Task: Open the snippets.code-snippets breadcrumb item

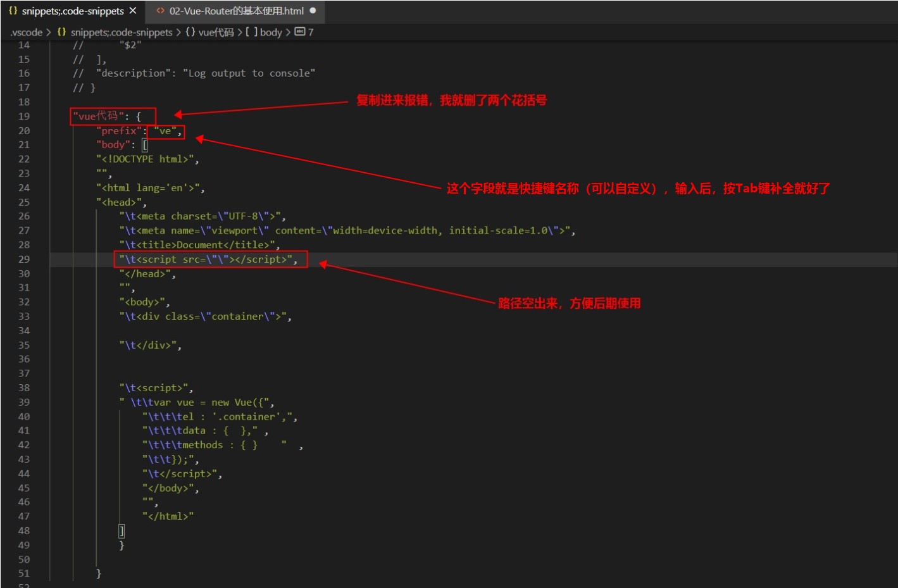Action: pyautogui.click(x=122, y=32)
